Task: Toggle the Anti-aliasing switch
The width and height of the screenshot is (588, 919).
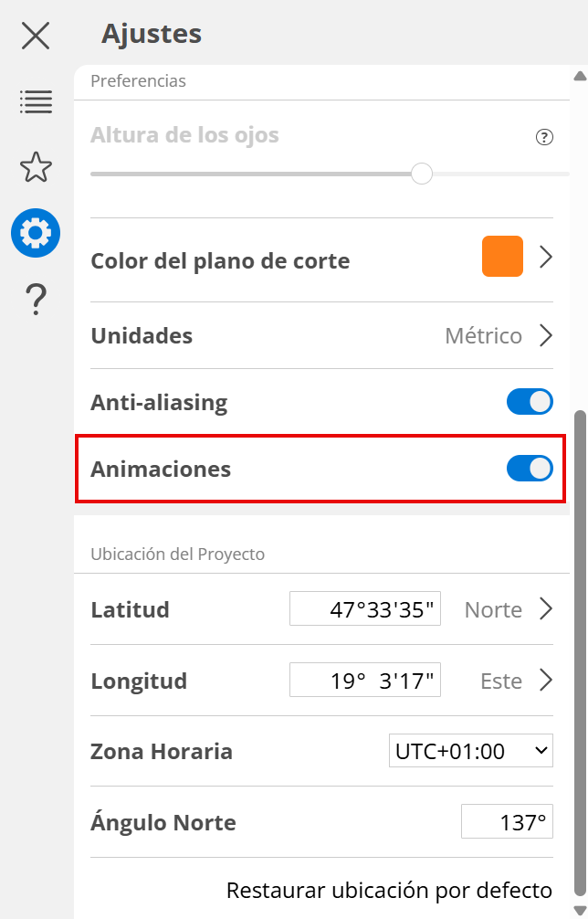Action: pyautogui.click(x=530, y=402)
